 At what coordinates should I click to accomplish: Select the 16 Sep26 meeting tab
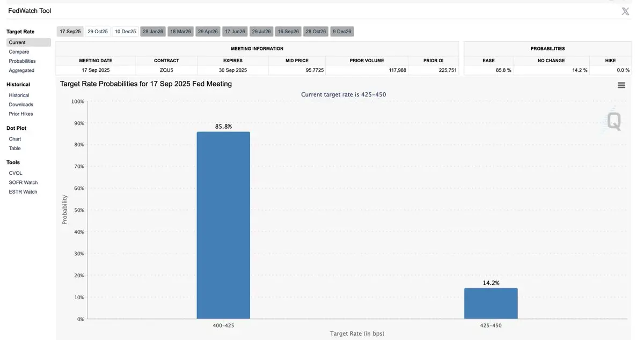[x=288, y=32]
